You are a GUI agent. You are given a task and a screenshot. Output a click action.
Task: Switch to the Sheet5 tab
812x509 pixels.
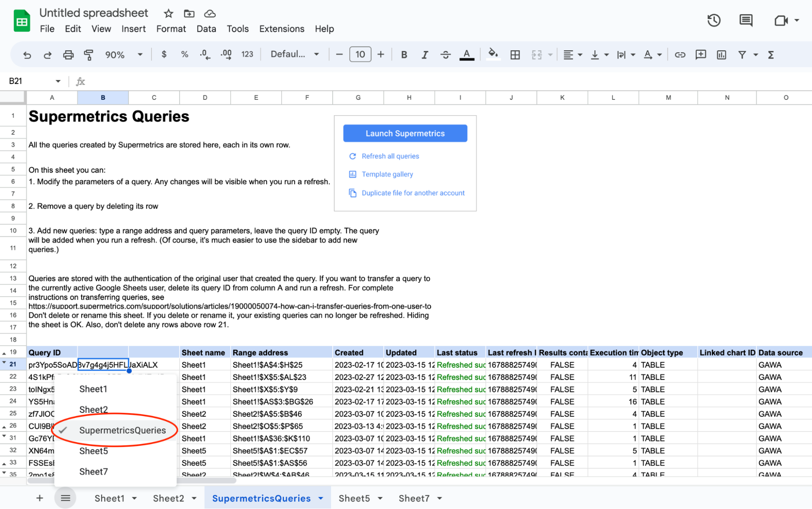[x=354, y=498]
